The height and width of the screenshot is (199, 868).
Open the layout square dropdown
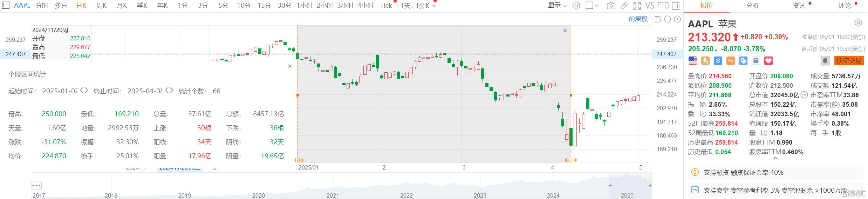coord(592,6)
